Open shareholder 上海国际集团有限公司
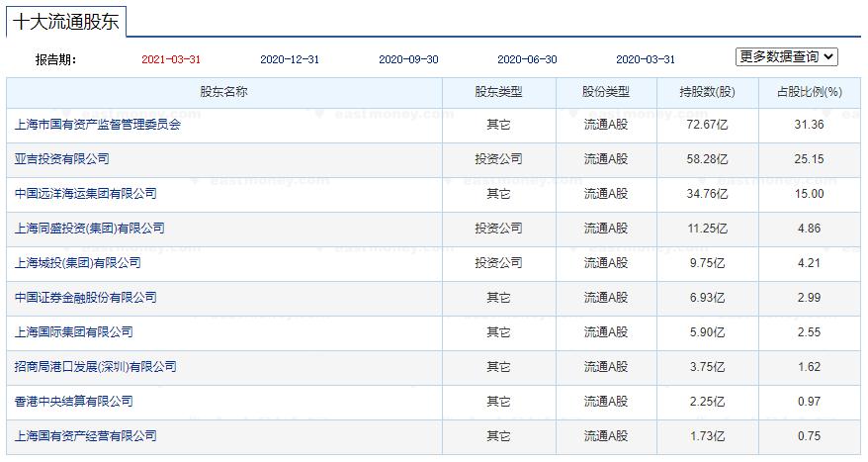This screenshot has height=462, width=868. [73, 332]
